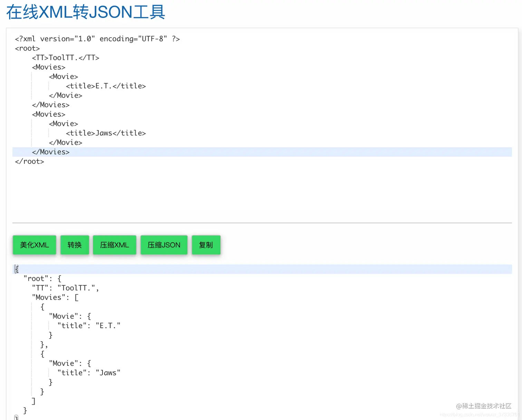Click the opening <root> tag line
The width and height of the screenshot is (522, 420).
(x=27, y=48)
